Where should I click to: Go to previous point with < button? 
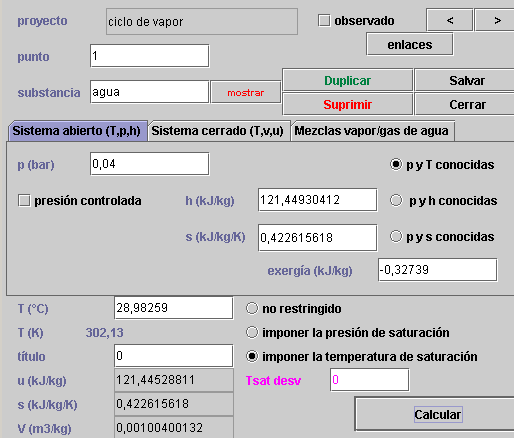[x=449, y=20]
